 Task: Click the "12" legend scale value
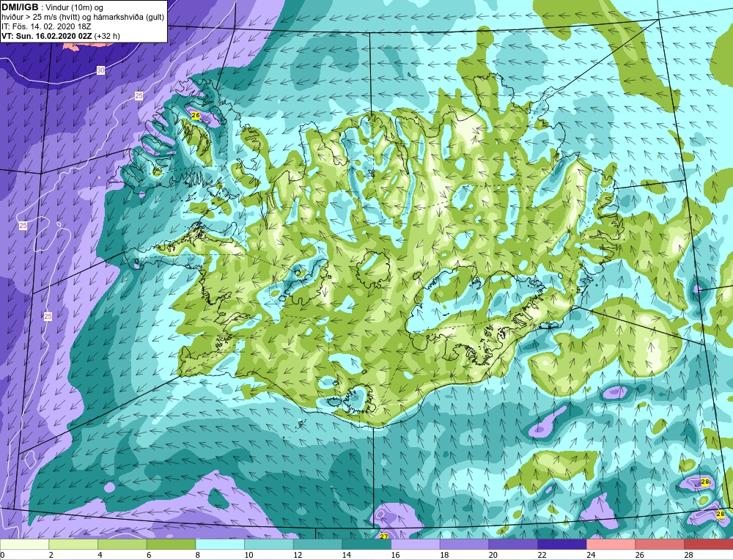tap(298, 555)
